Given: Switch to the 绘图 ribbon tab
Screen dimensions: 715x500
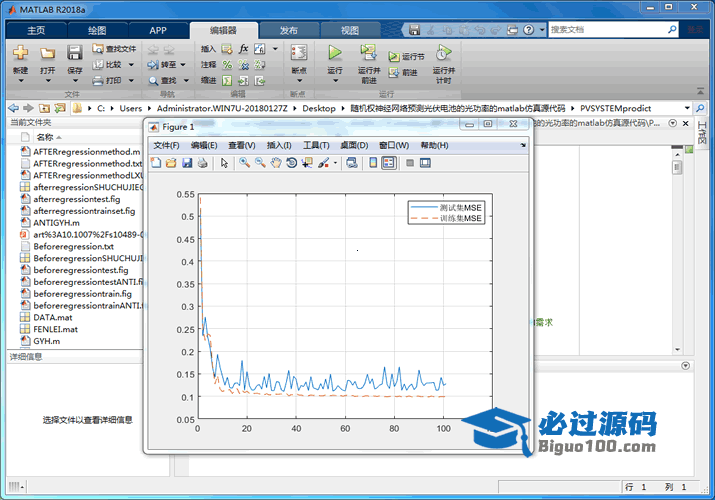Looking at the screenshot, I should [97, 30].
